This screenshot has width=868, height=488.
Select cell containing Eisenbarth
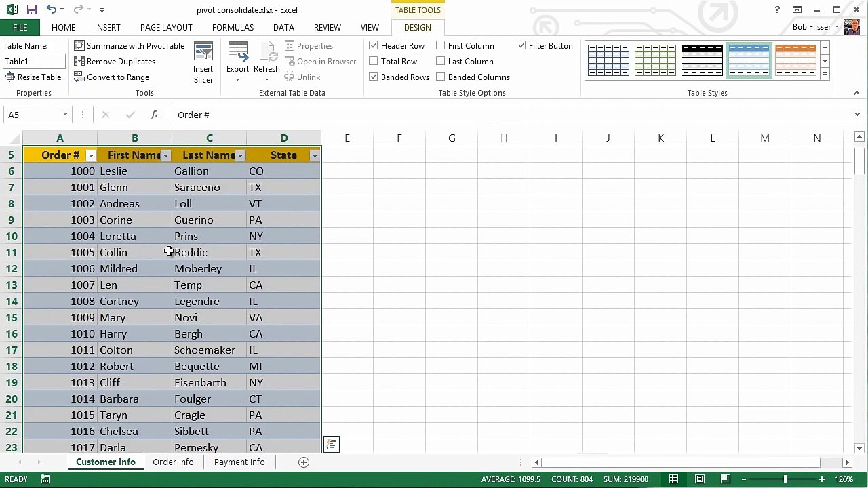(209, 382)
